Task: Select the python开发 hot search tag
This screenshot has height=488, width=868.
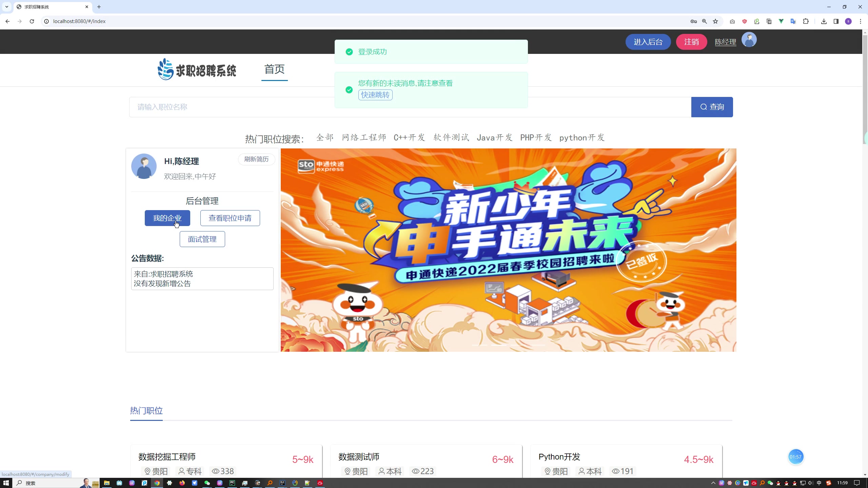Action: (x=582, y=138)
